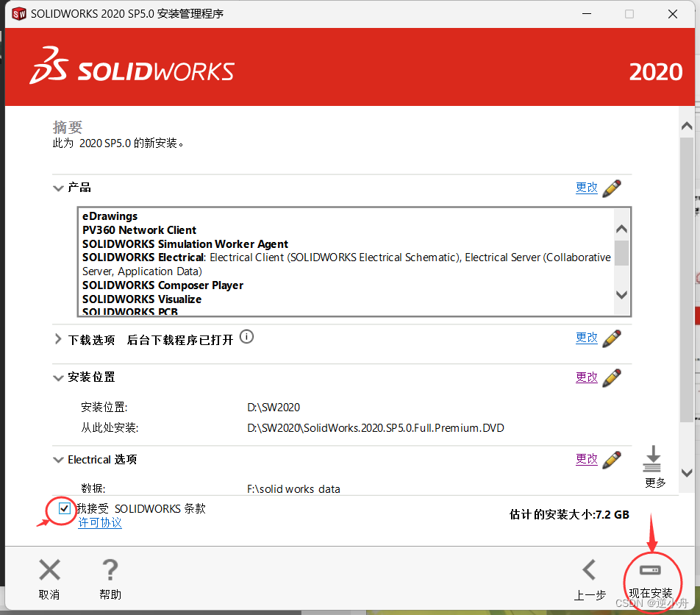This screenshot has width=700, height=615.
Task: Select eDrawings in the product list
Action: click(x=110, y=216)
